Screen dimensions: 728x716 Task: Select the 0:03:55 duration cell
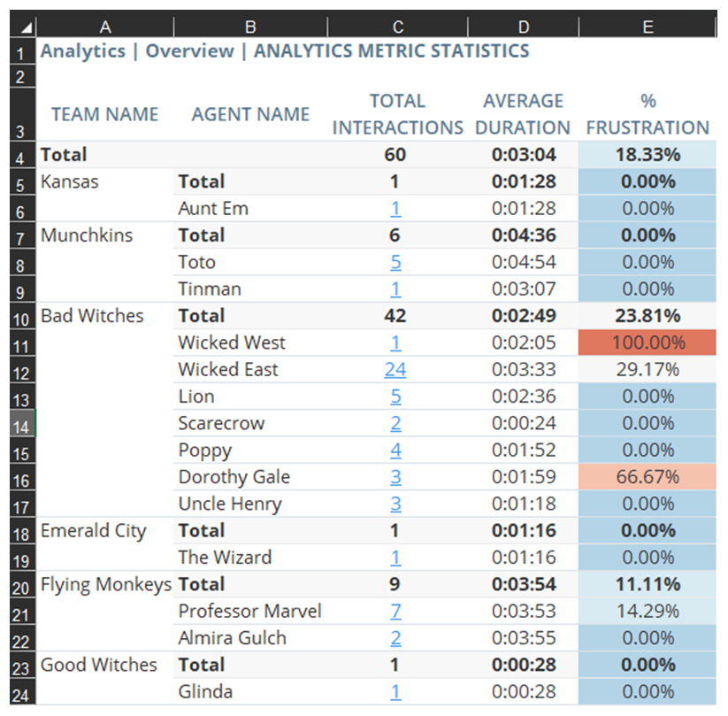tap(524, 638)
